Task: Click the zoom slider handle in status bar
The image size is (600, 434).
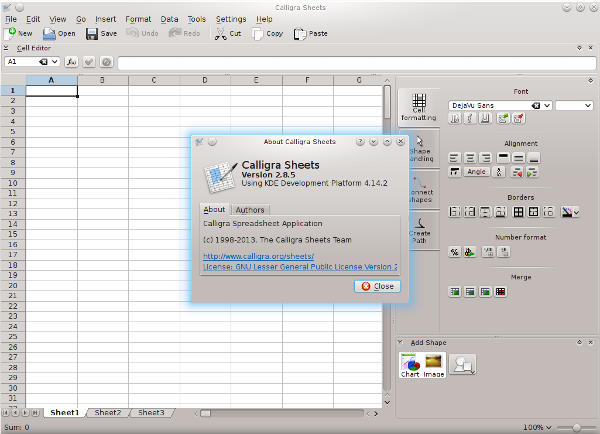Action: (576, 427)
